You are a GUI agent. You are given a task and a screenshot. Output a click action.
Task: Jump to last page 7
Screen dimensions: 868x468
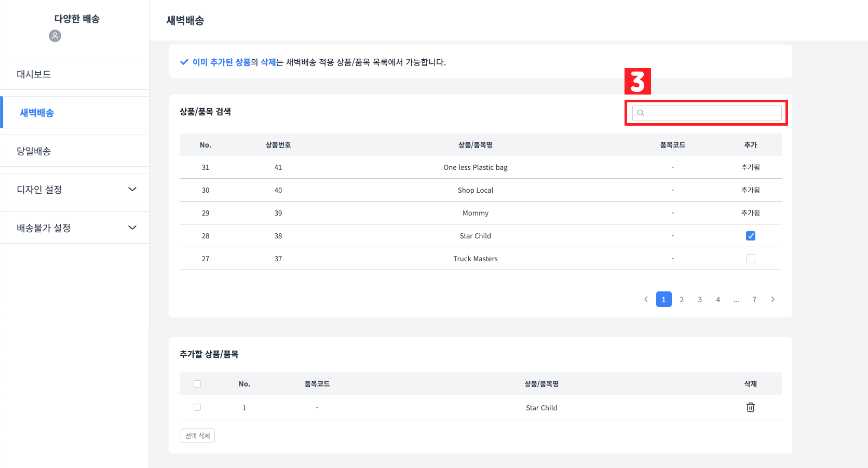[x=754, y=300]
